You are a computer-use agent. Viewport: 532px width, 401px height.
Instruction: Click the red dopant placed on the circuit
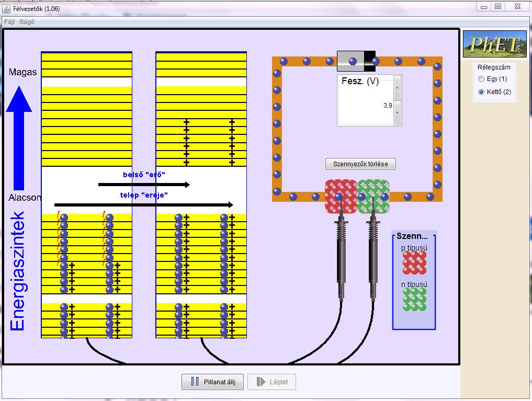click(x=341, y=196)
